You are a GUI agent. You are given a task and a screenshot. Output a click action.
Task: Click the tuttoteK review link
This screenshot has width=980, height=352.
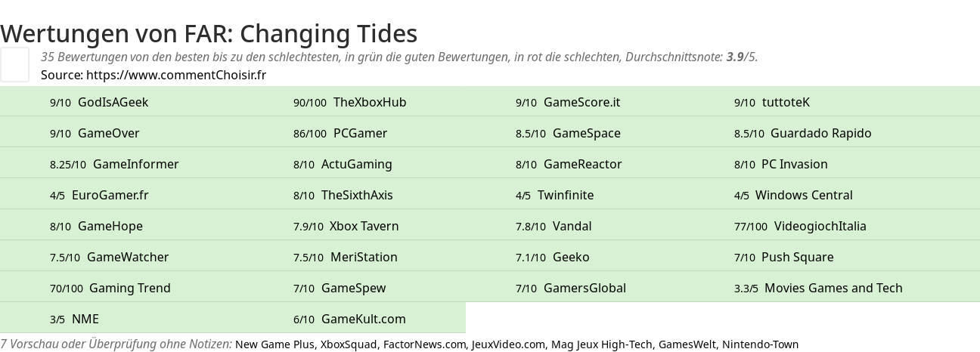coord(786,102)
